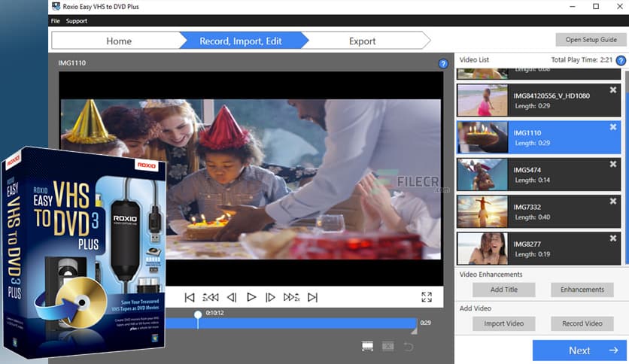This screenshot has height=364, width=629.
Task: Click the video preview area
Action: tap(251, 179)
